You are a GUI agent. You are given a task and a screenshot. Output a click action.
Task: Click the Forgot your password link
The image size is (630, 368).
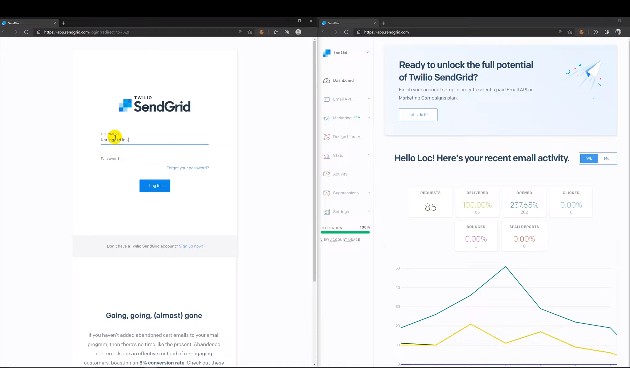coord(188,168)
